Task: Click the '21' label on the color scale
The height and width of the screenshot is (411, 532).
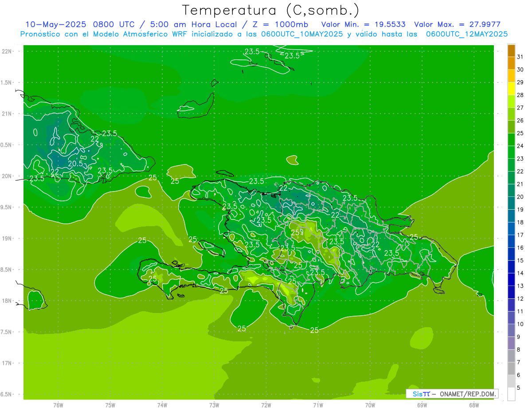Action: [x=520, y=184]
